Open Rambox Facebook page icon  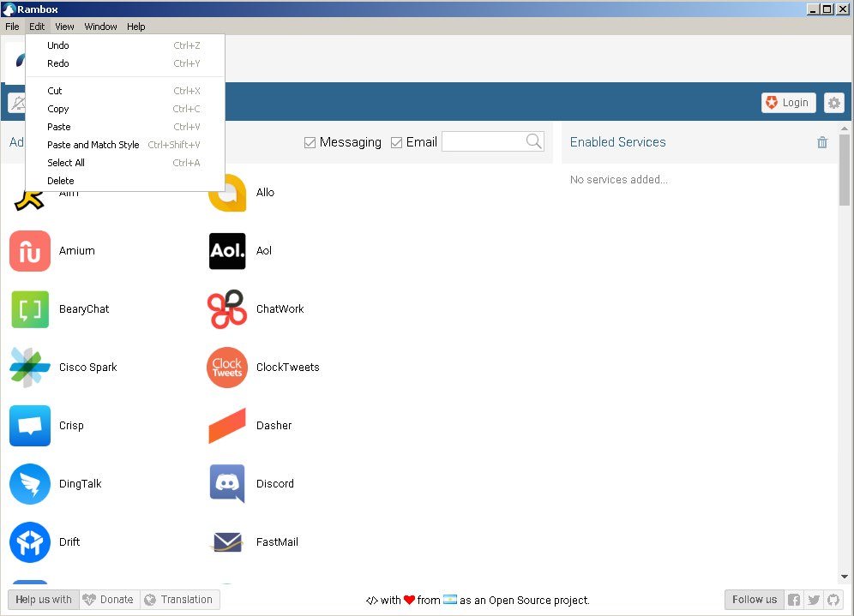coord(794,600)
